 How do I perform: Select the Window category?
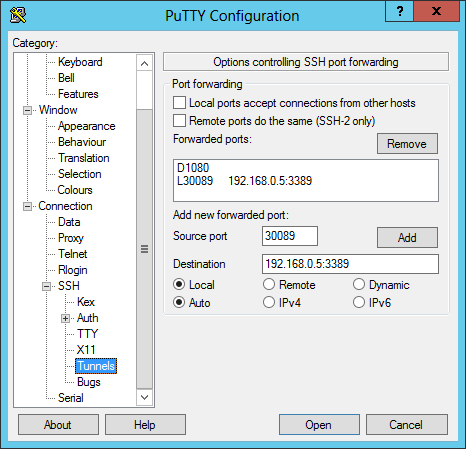tap(58, 110)
